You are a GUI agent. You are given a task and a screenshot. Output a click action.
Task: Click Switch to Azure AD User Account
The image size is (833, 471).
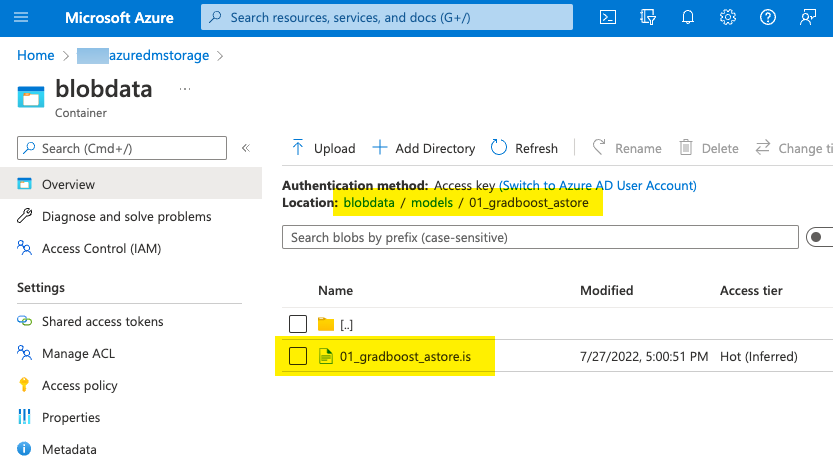pos(598,185)
